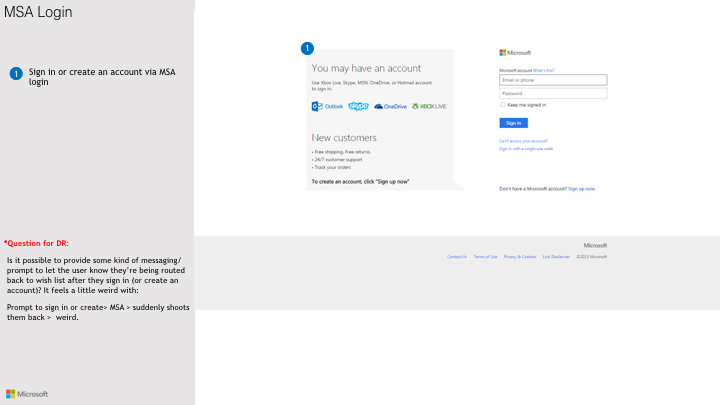Click the MSA Login slide title
Viewport: 720px width, 405px height.
point(38,12)
